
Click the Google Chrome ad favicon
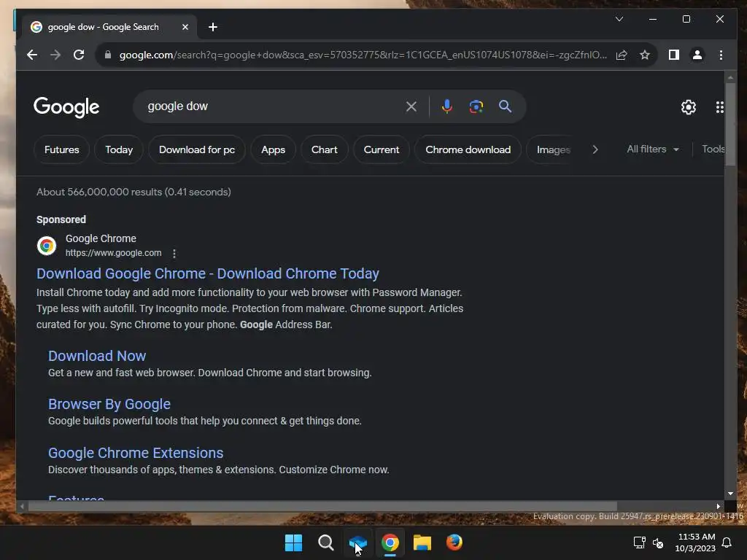47,246
